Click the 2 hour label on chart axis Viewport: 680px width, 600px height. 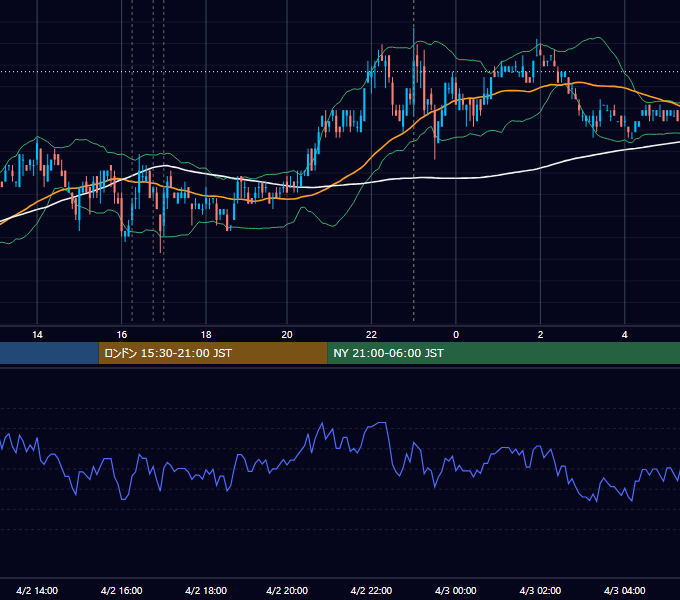540,335
